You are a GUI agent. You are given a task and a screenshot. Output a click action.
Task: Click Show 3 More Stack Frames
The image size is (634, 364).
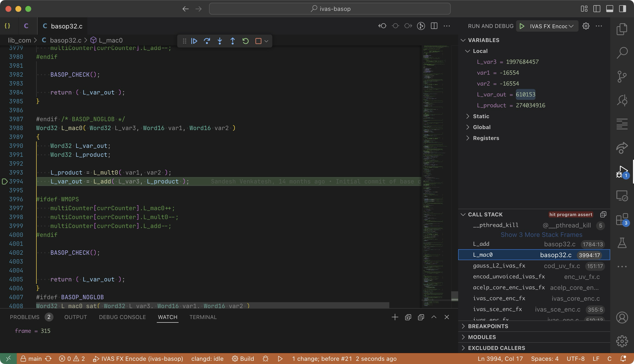tap(541, 235)
